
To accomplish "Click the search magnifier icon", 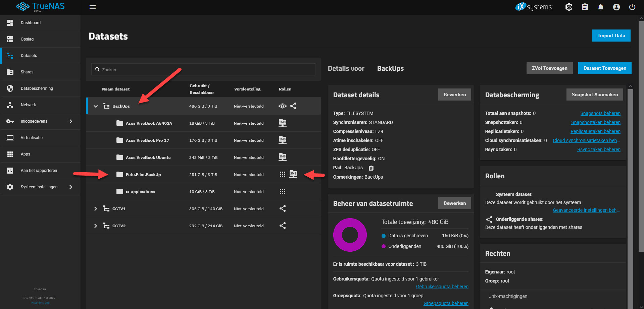I will [98, 69].
